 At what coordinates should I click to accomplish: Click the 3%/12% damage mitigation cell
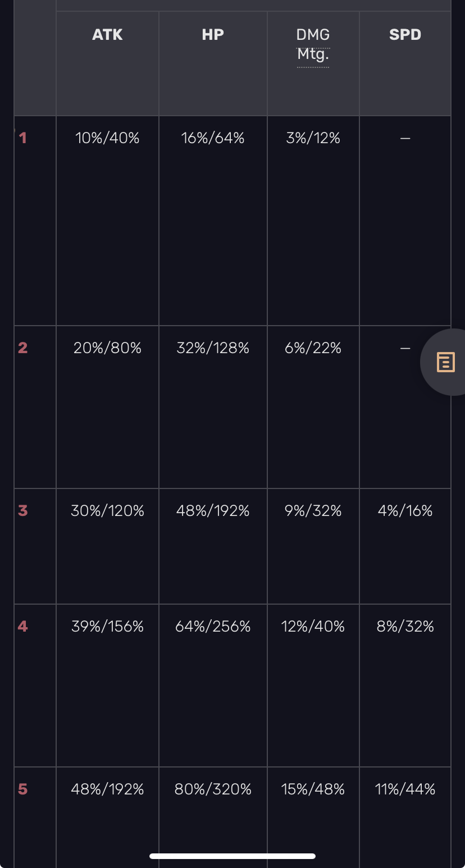pyautogui.click(x=313, y=138)
